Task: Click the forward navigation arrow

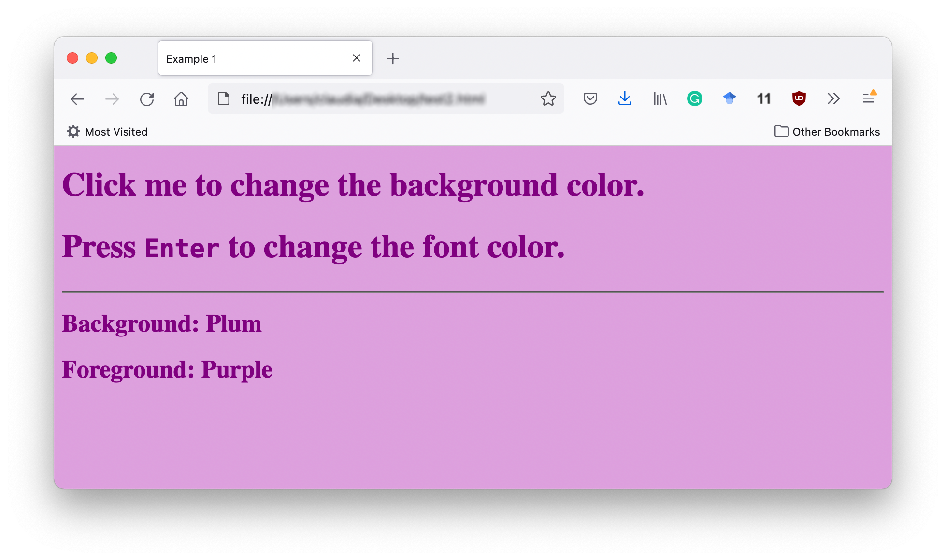Action: pyautogui.click(x=112, y=99)
